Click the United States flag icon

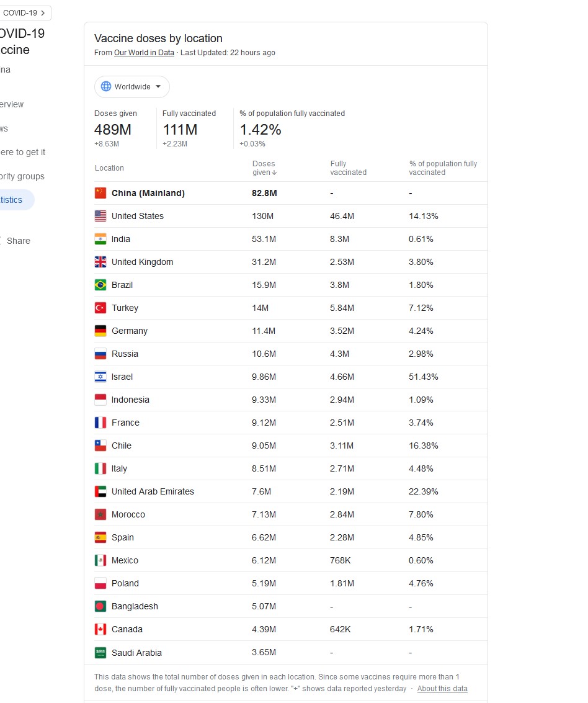pyautogui.click(x=100, y=216)
